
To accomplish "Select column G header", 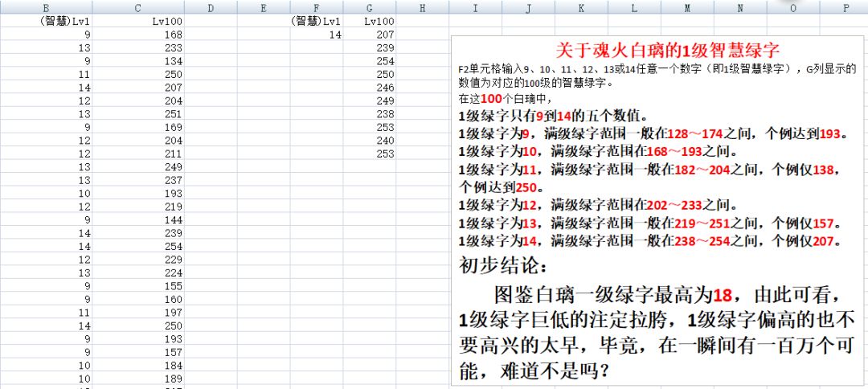I will tap(369, 7).
